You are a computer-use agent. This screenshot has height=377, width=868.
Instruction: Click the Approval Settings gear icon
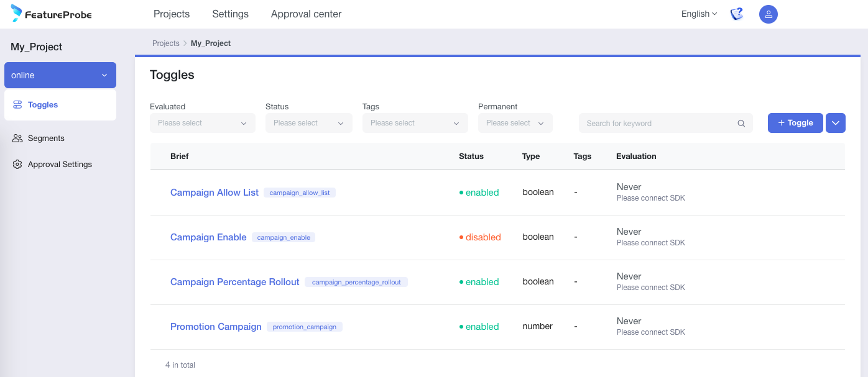tap(17, 165)
